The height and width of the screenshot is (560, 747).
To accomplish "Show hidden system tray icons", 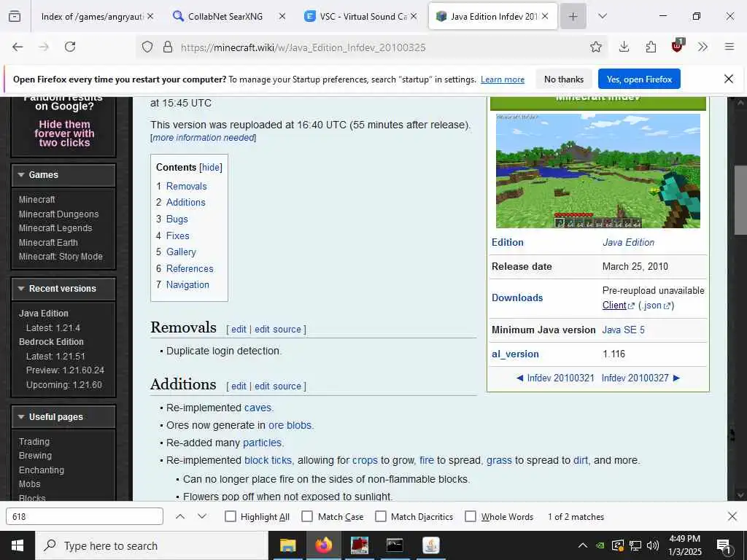I will (583, 545).
